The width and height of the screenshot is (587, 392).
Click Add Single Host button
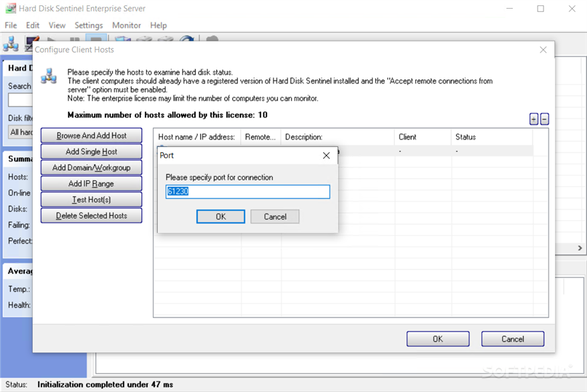[x=91, y=152]
